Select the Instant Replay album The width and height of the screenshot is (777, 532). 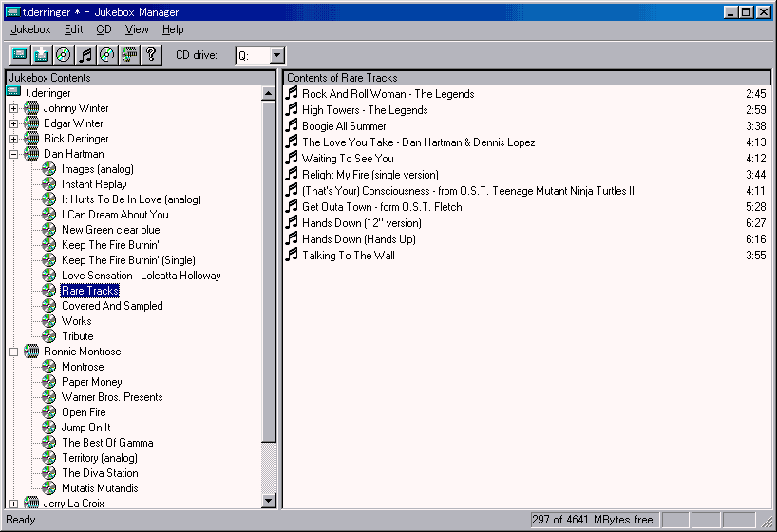pyautogui.click(x=94, y=184)
